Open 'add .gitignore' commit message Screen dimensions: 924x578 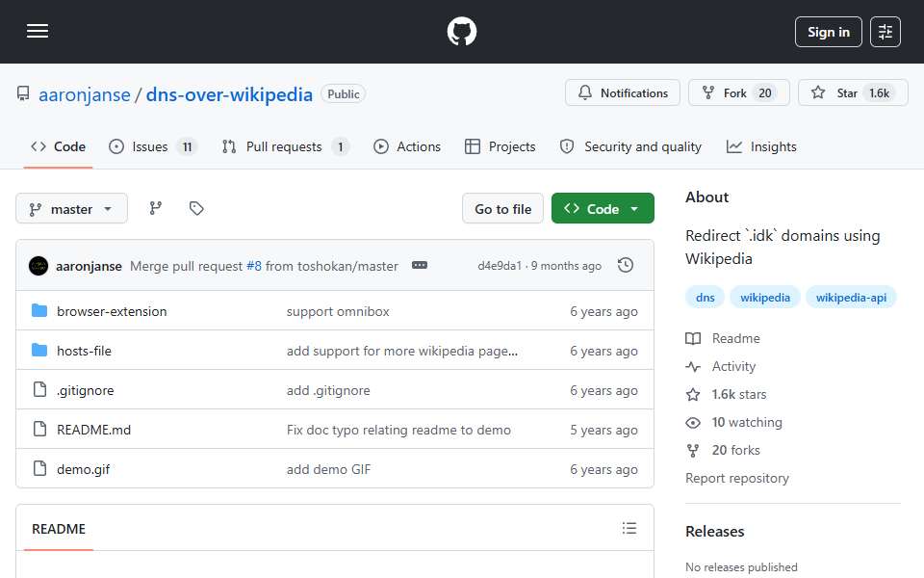pos(328,390)
